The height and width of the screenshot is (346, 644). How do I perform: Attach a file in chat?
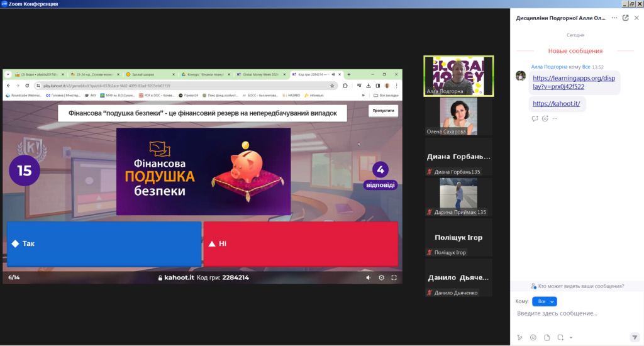pos(547,337)
